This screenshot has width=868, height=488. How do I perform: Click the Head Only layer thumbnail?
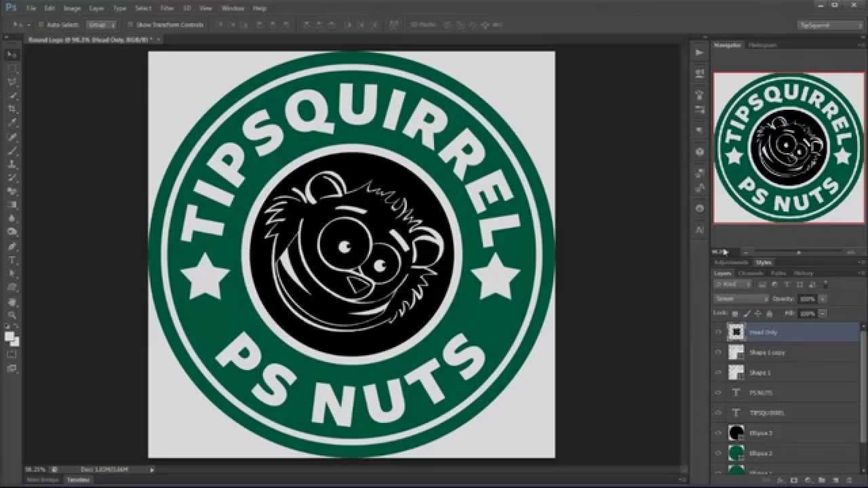tap(736, 332)
